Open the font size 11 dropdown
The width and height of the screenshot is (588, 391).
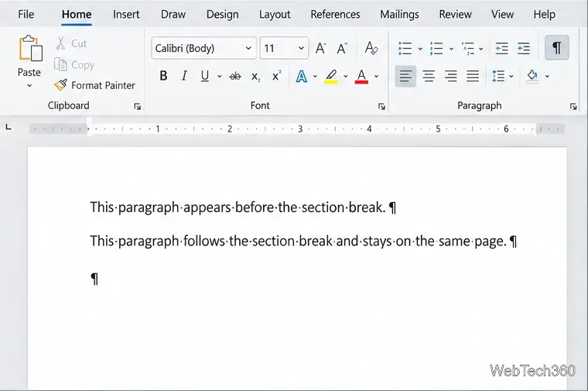click(x=301, y=49)
